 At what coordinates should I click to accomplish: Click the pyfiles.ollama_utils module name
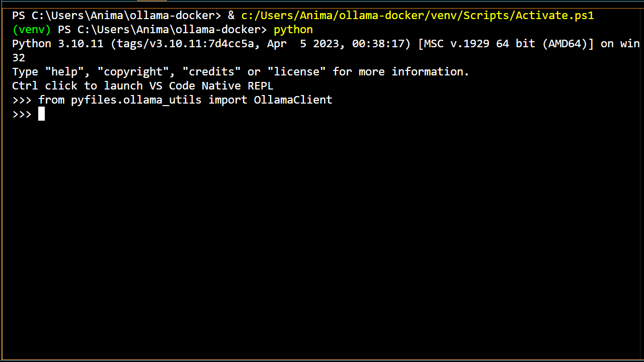click(136, 100)
